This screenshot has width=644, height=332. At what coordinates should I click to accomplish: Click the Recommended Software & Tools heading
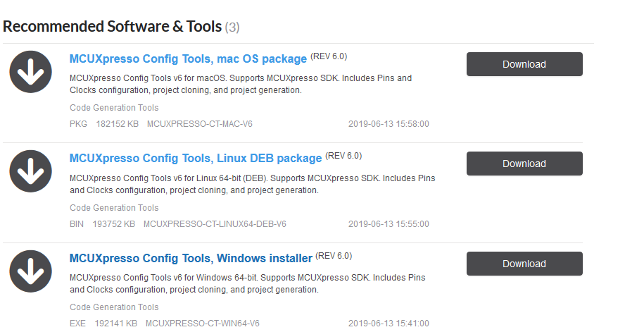click(113, 27)
